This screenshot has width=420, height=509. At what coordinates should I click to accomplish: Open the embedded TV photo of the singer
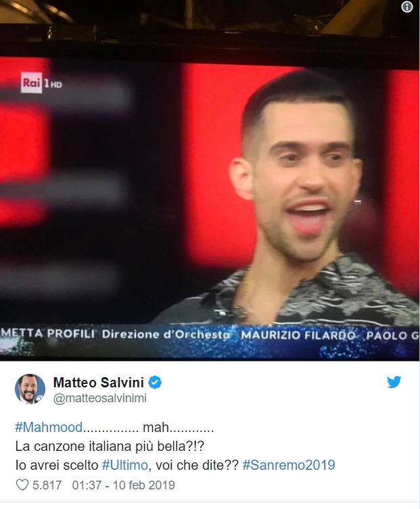tap(210, 180)
